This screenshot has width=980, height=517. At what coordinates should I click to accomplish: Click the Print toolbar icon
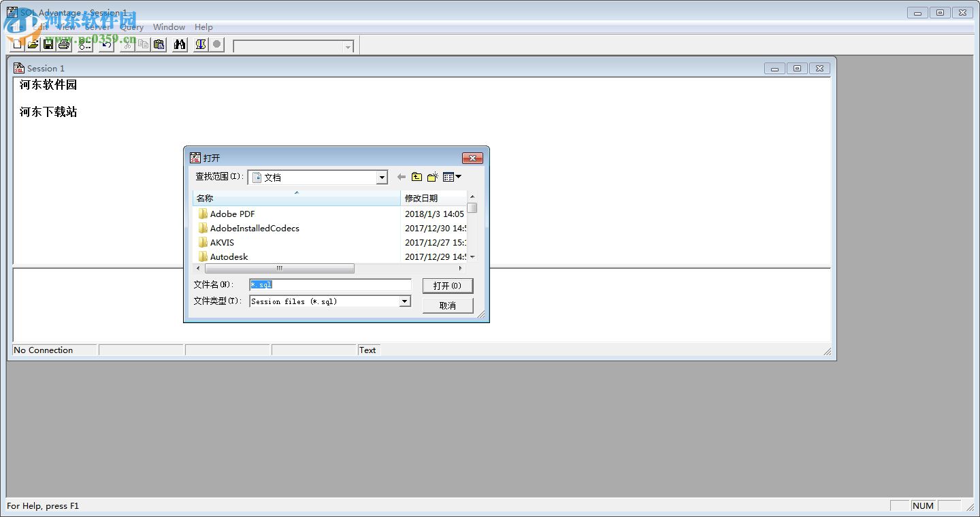point(63,44)
